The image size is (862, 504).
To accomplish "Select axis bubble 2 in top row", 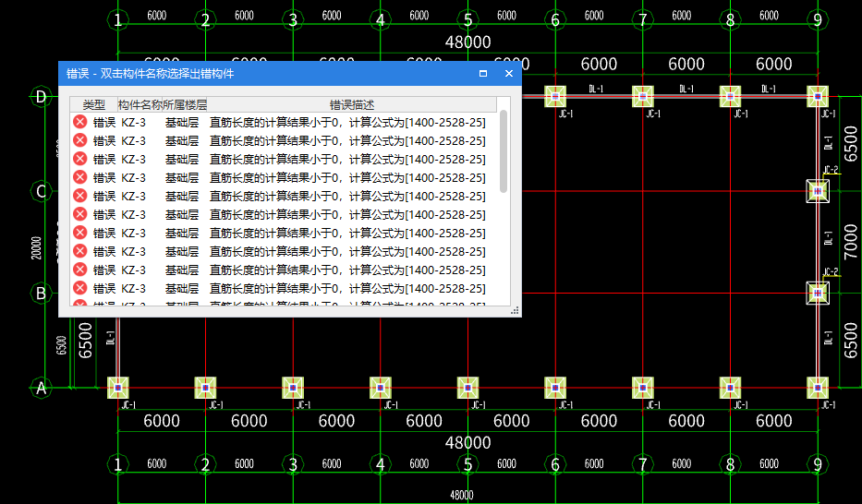I will click(x=205, y=20).
